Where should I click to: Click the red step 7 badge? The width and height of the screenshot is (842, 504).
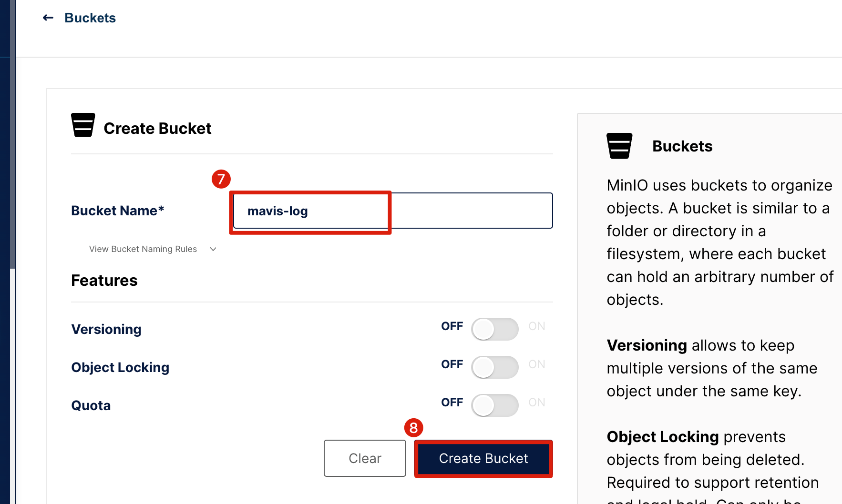(221, 179)
